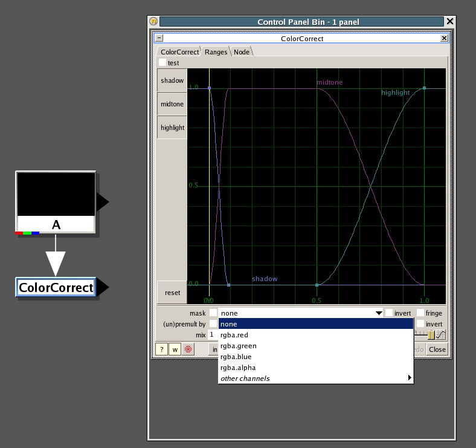Choose none in the mask list

pos(316,324)
